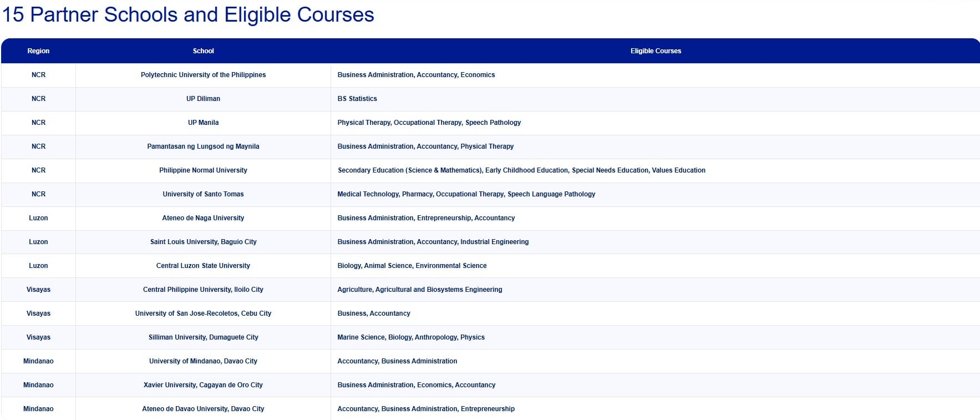Select University of Mindanao's 'Accountancy, Business Administration' cell
Viewport: 980px width, 420px height.
(656, 361)
